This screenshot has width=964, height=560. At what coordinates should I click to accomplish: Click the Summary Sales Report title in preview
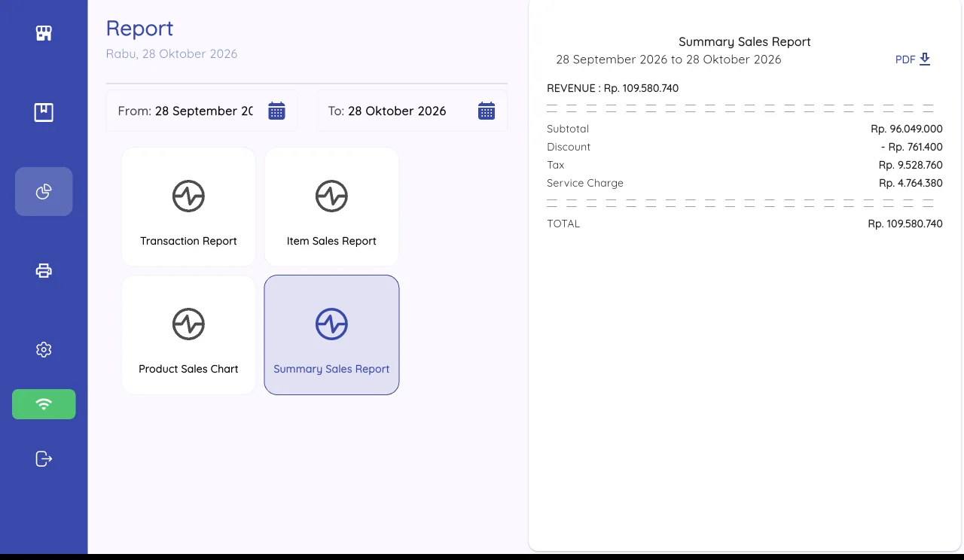tap(745, 42)
